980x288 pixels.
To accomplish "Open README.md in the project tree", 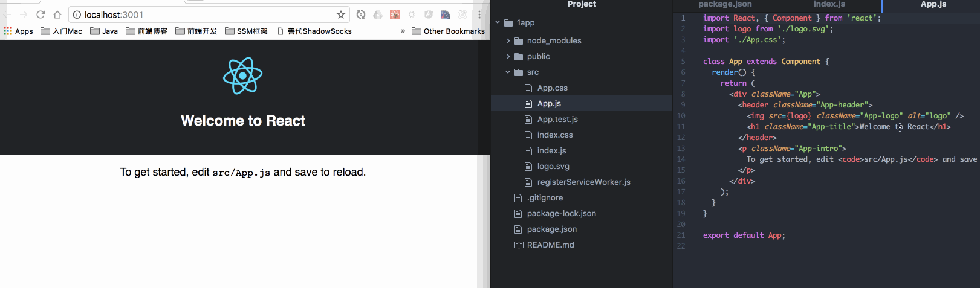I will pyautogui.click(x=551, y=245).
